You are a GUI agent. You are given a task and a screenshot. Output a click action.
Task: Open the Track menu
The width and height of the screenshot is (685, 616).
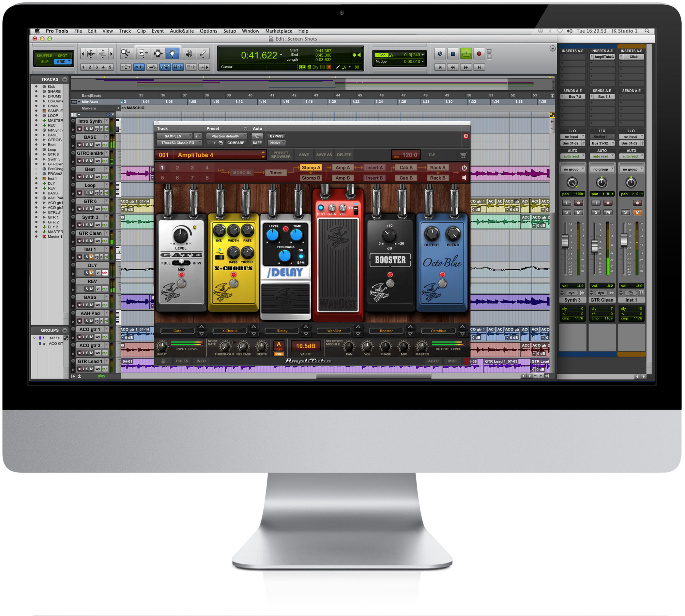[125, 31]
